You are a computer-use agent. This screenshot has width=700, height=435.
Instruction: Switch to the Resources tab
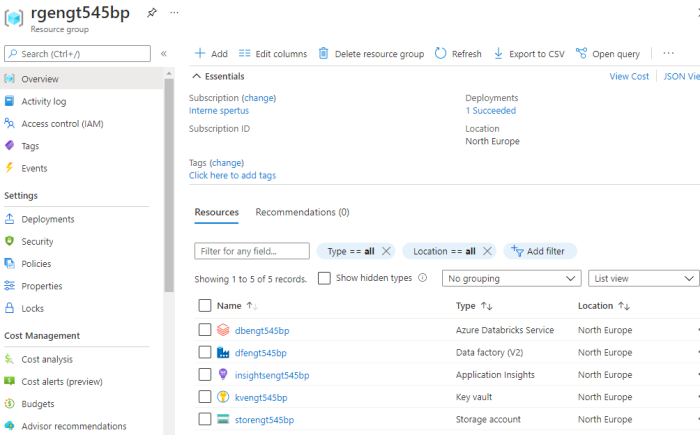coord(217,212)
